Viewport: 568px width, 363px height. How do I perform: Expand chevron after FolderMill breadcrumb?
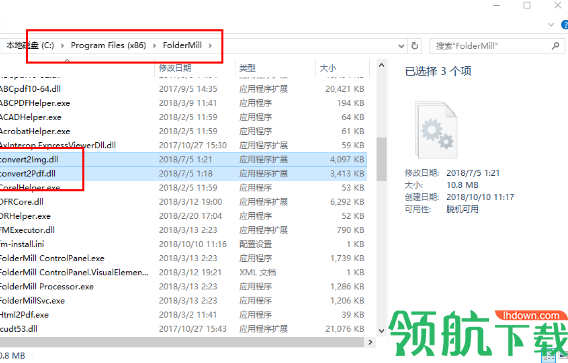coord(210,46)
